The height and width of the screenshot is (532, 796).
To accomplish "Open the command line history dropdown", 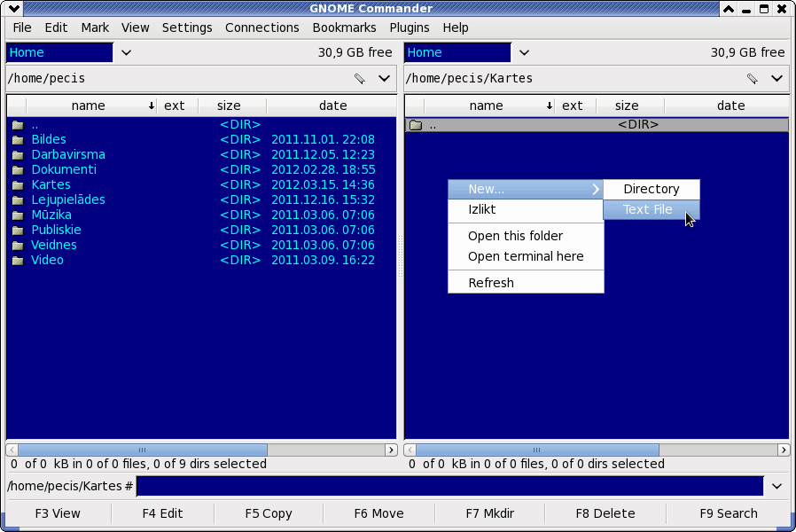I will point(776,486).
